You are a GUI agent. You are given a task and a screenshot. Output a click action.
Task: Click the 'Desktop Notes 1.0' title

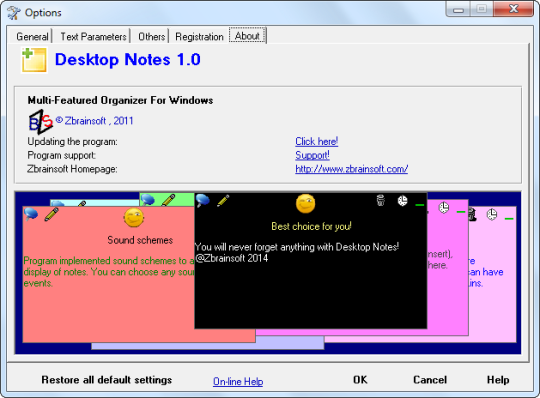click(128, 60)
